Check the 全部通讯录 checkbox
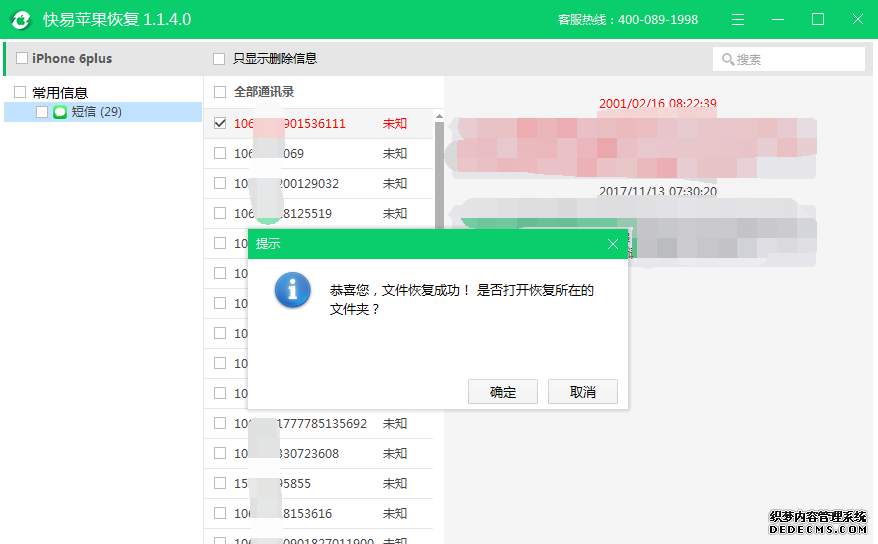This screenshot has width=878, height=544. (x=220, y=92)
